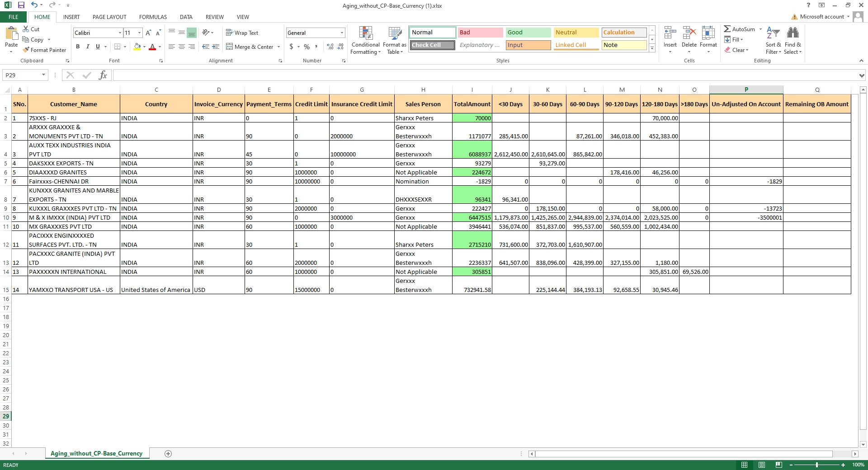Click the Sort & Filter icon

[x=773, y=33]
